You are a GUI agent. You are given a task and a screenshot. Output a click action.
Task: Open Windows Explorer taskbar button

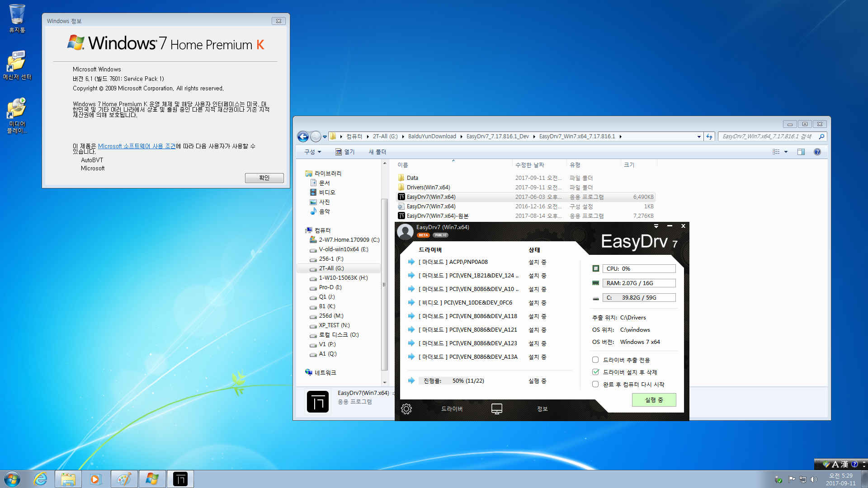tap(68, 479)
